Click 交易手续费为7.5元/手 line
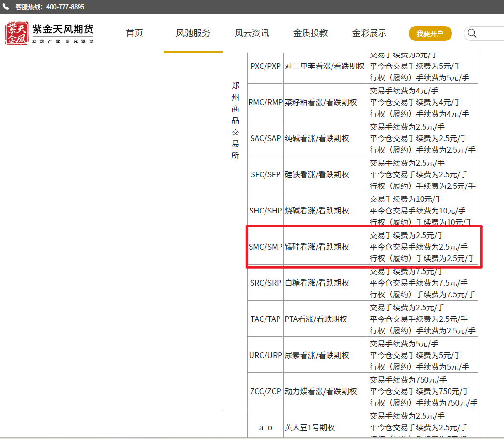 [x=407, y=272]
